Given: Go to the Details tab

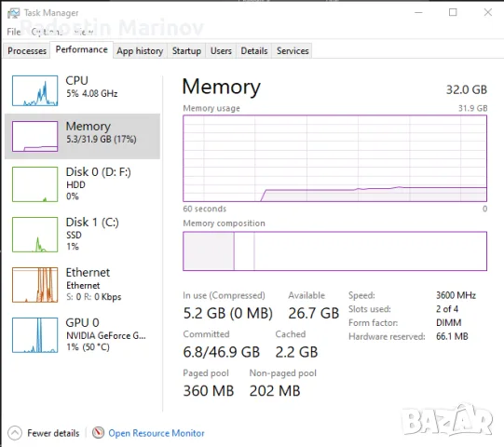Looking at the screenshot, I should click(254, 51).
